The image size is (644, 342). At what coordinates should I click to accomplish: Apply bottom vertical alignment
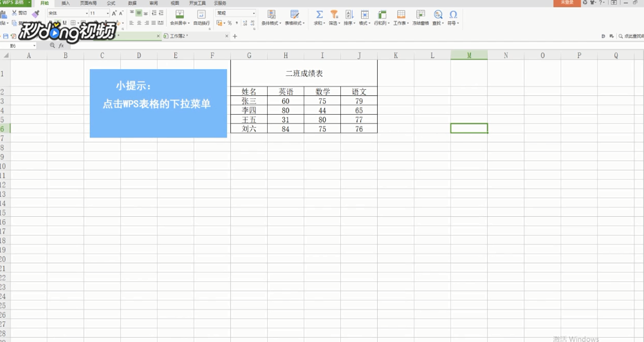[x=146, y=13]
